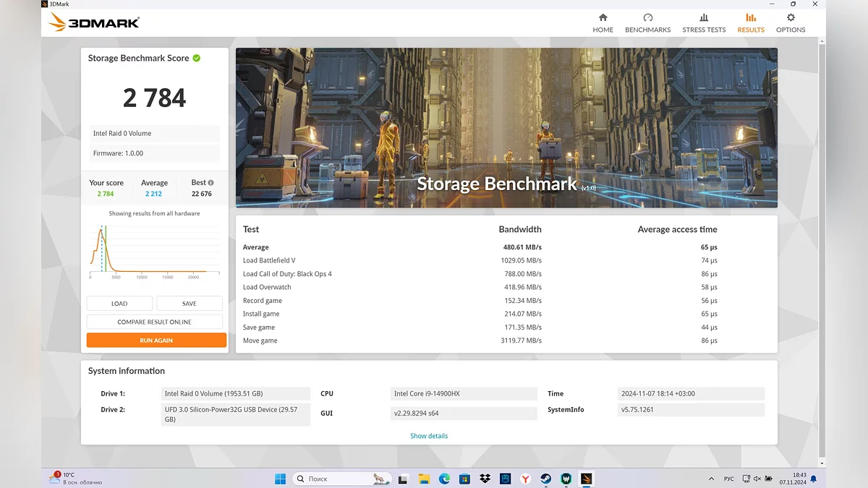Go to the Benchmarks section
Screen dimensions: 868x488
[x=647, y=18]
